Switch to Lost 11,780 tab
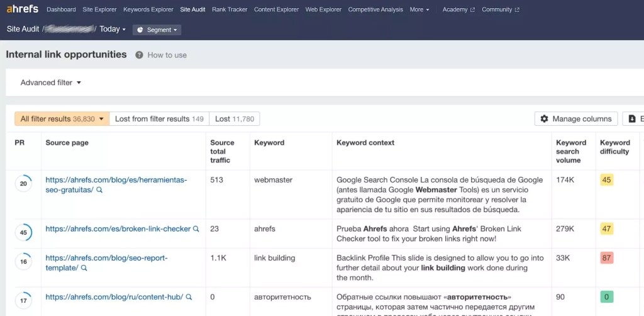 (235, 119)
